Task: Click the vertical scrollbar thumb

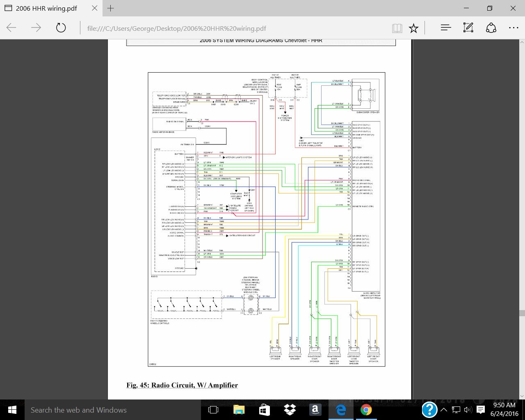Action: (x=522, y=313)
